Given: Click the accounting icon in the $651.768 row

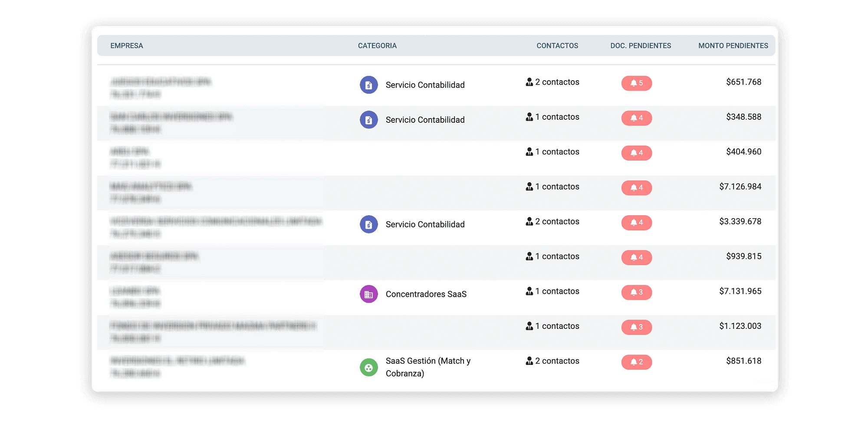Looking at the screenshot, I should [369, 85].
